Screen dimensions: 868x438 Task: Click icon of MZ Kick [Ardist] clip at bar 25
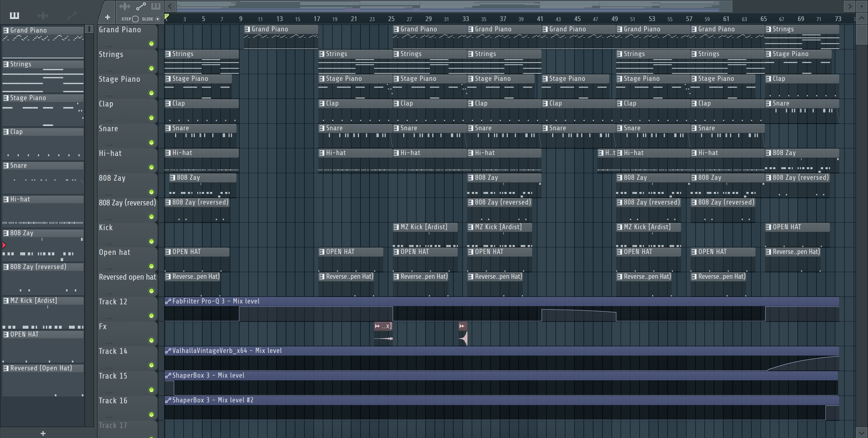point(396,227)
